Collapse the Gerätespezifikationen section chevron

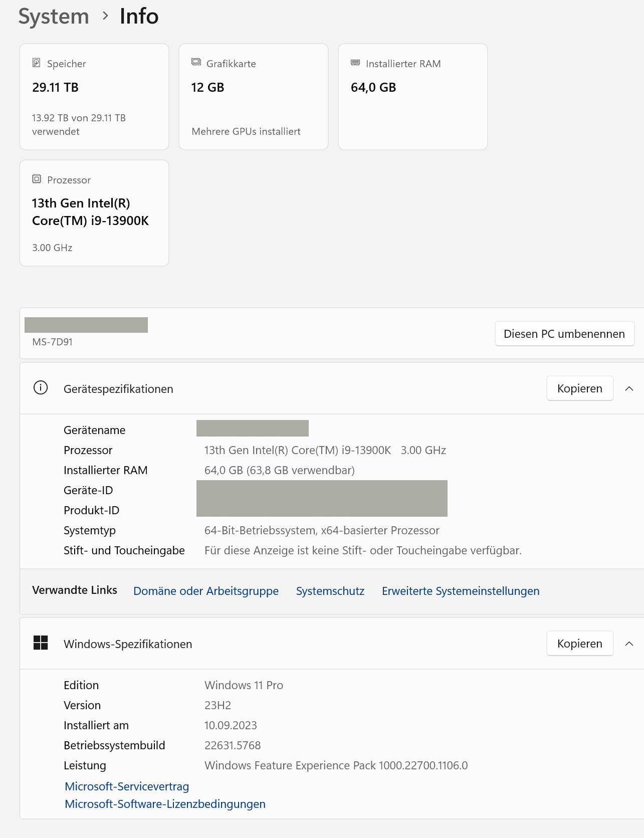629,388
